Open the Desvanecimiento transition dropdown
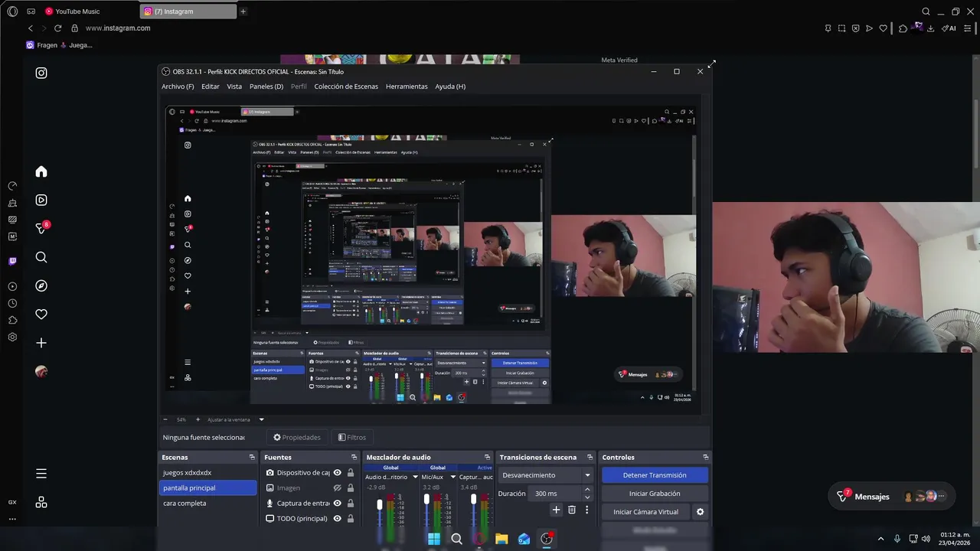Viewport: 980px width, 551px height. click(547, 475)
